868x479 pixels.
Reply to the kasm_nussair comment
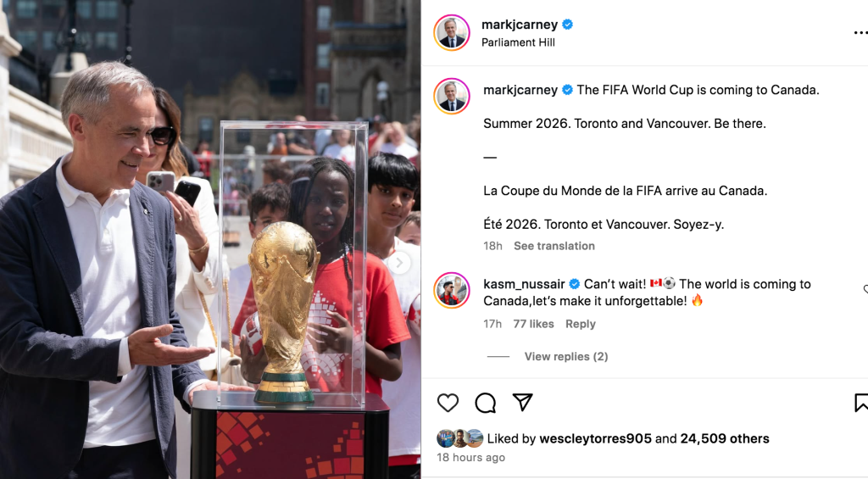[580, 324]
